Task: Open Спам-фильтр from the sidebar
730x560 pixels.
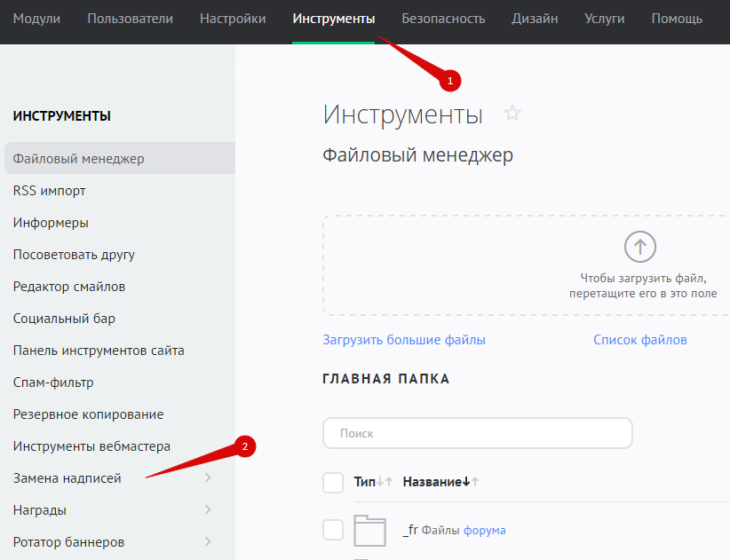Action: pos(53,383)
